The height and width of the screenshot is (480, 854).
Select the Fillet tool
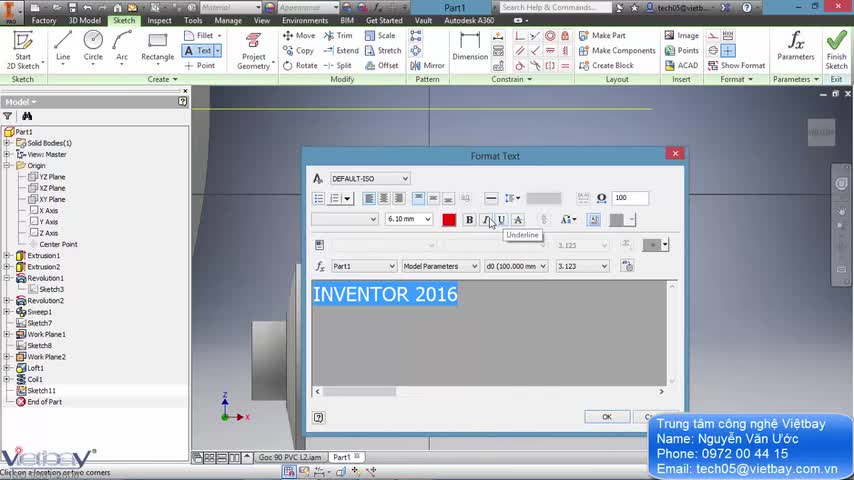click(x=199, y=35)
